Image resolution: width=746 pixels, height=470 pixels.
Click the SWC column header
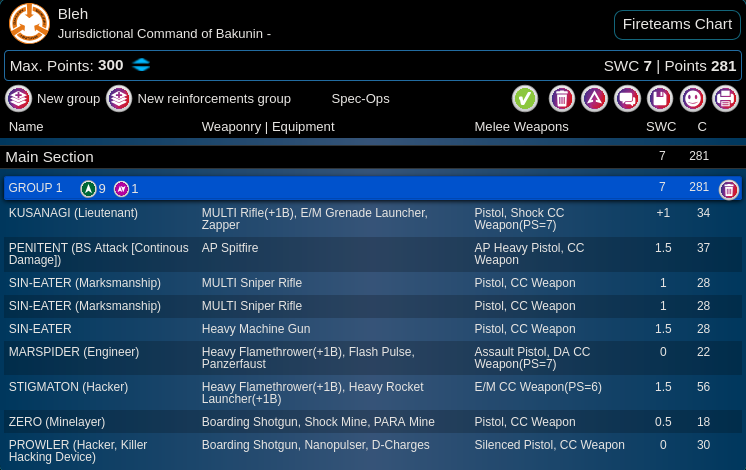[661, 127]
